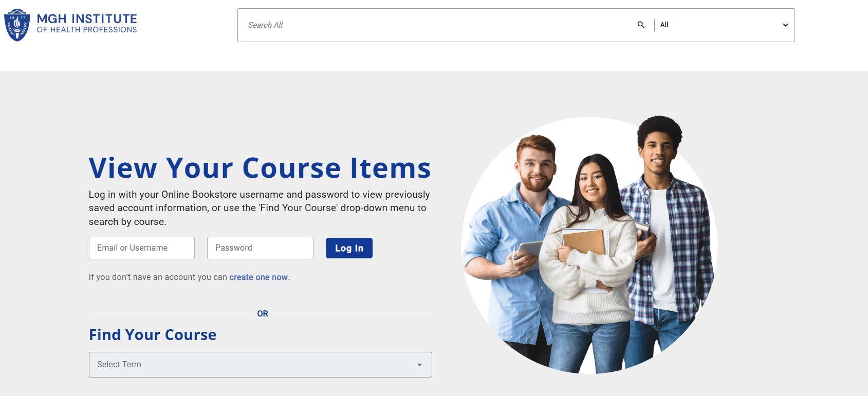Viewport: 868px width, 396px height.
Task: Focus the Search All text field
Action: [437, 25]
